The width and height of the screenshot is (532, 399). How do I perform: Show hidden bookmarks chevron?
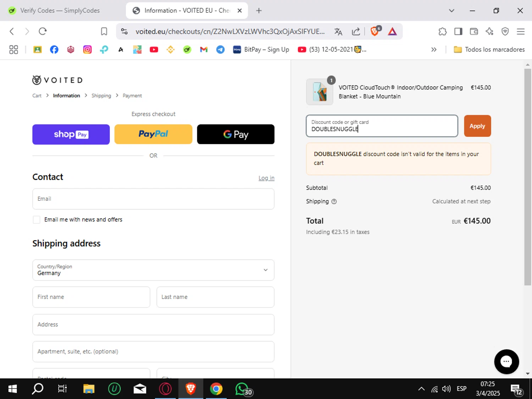434,50
